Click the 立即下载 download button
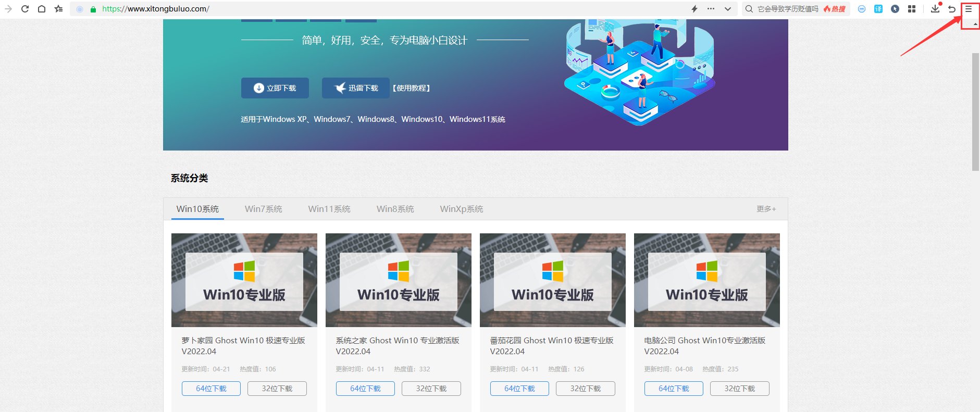This screenshot has height=412, width=980. pos(275,88)
